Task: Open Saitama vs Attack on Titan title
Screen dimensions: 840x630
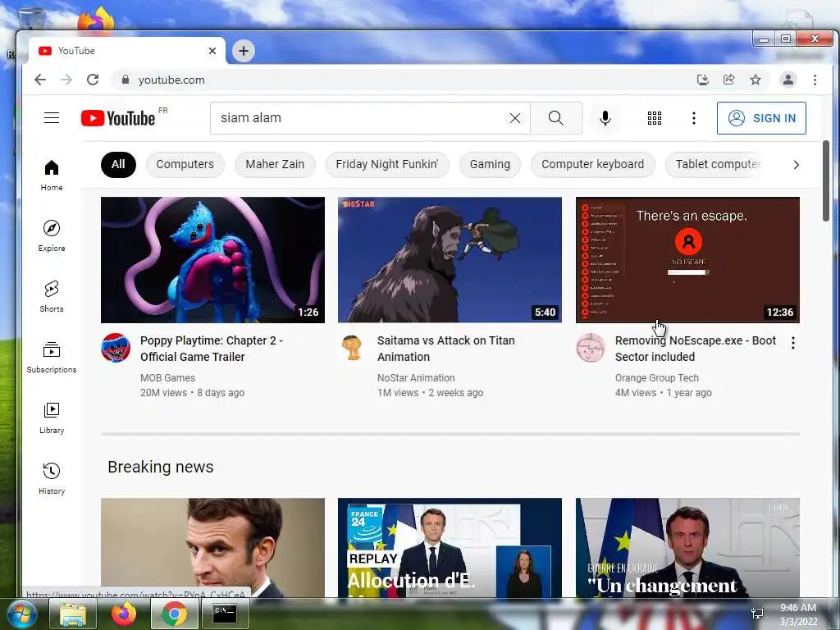Action: click(445, 349)
